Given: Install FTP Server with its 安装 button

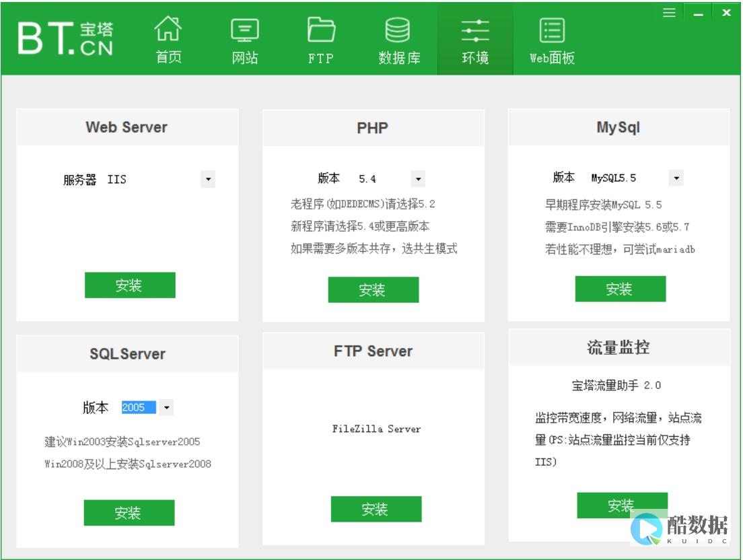Looking at the screenshot, I should 376,509.
